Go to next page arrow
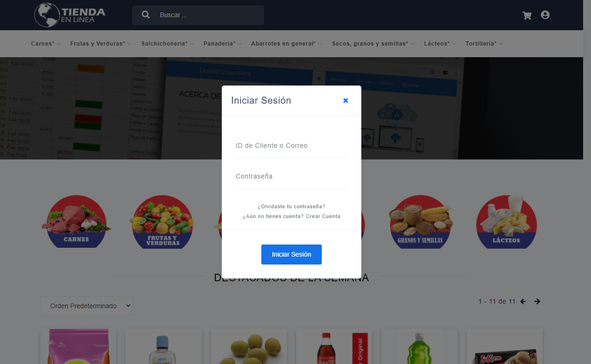This screenshot has height=364, width=591. (537, 301)
